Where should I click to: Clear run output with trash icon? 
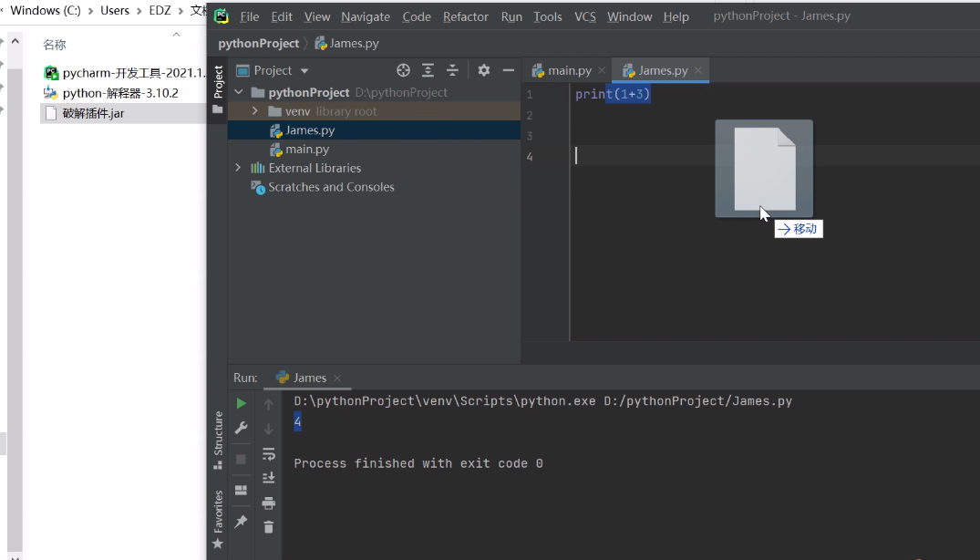(x=268, y=526)
